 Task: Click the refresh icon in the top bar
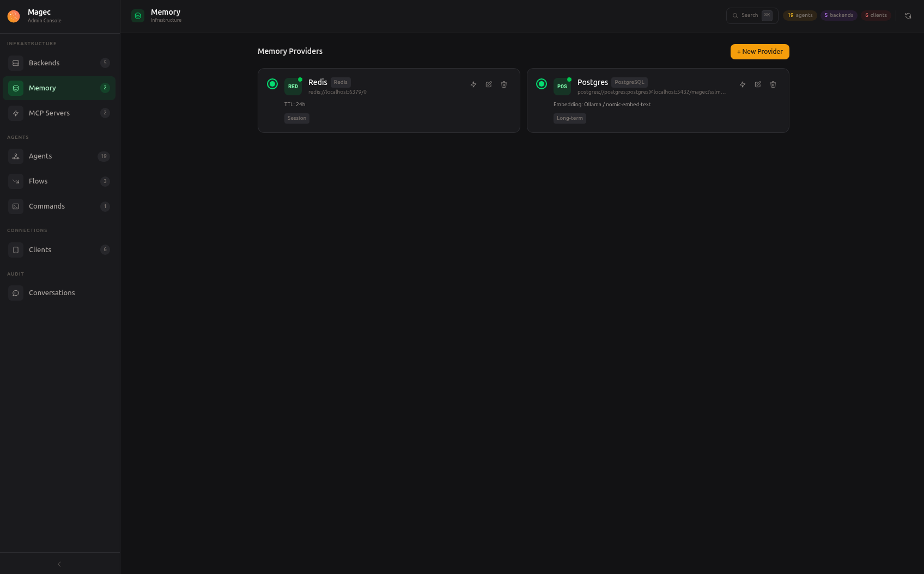tap(908, 15)
